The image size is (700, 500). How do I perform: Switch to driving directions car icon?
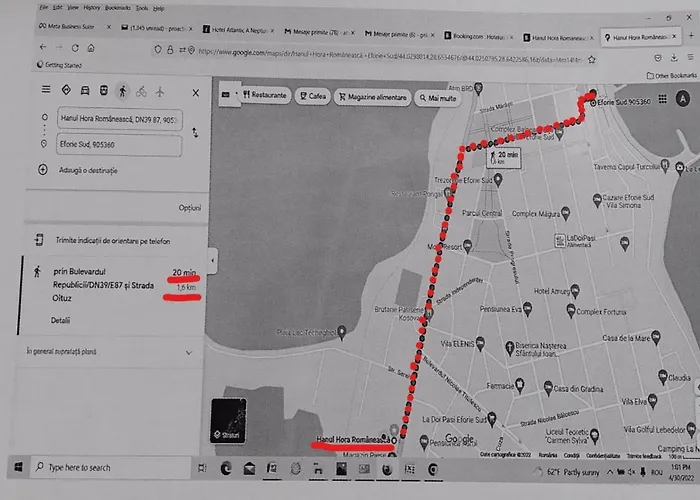coord(85,91)
